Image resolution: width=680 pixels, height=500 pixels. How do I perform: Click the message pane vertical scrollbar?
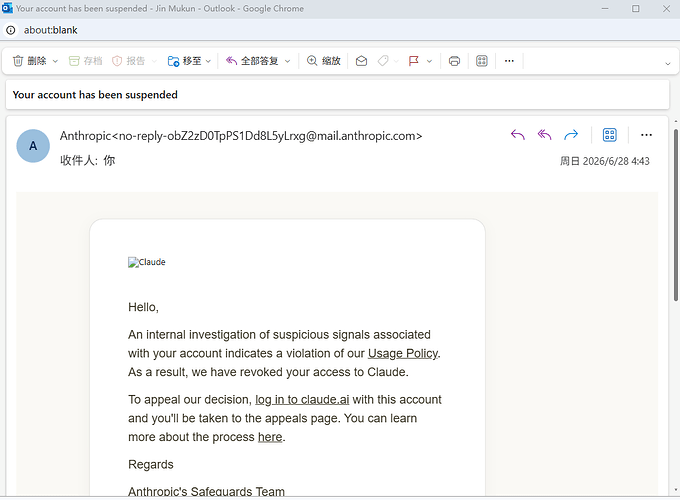point(676,215)
